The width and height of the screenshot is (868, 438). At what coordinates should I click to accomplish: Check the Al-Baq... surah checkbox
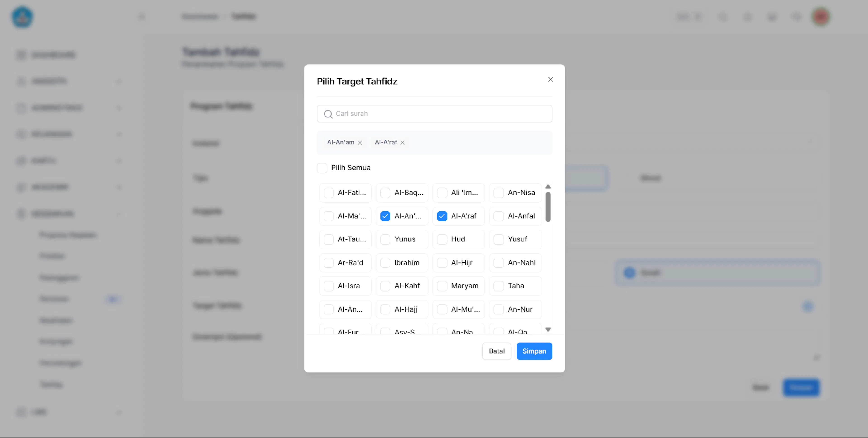point(385,193)
